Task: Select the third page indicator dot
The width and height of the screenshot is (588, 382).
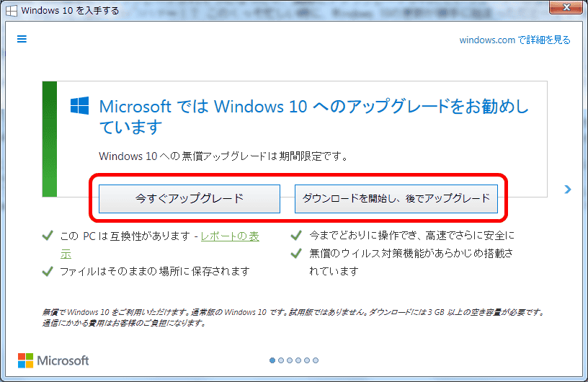Action: 290,360
